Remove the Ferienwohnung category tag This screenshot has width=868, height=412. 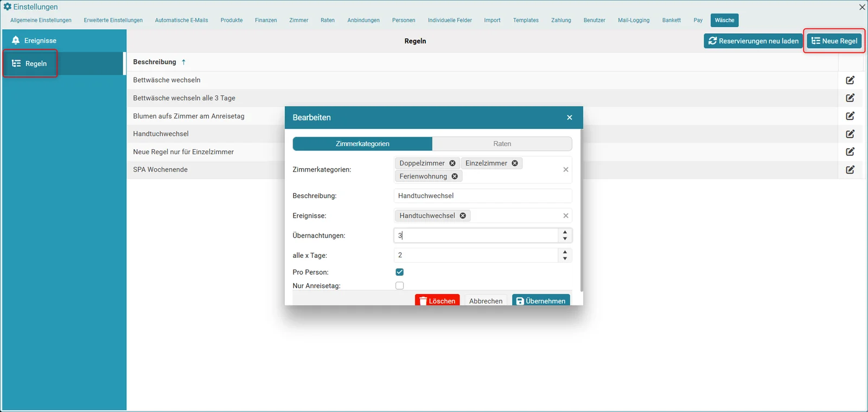pos(455,176)
